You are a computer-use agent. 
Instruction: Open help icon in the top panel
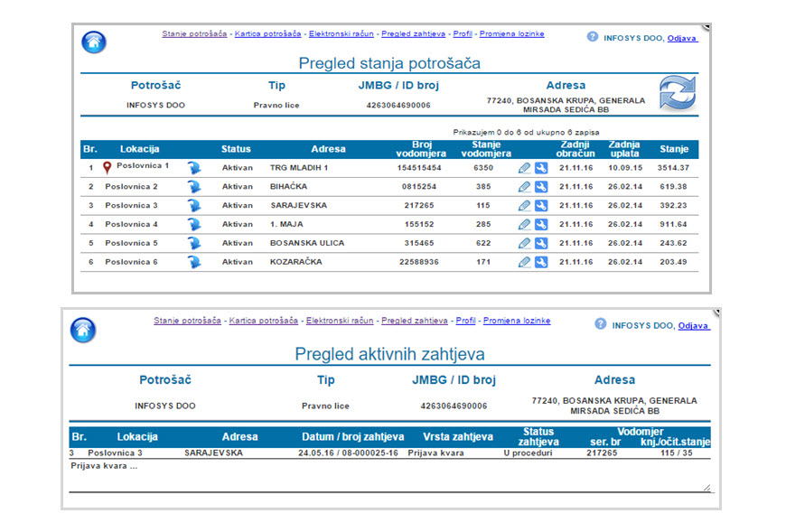593,36
